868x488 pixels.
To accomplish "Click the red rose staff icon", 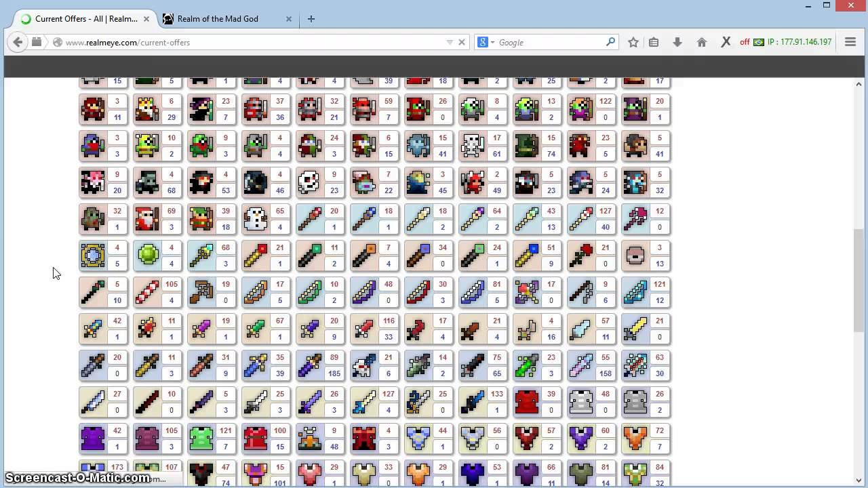I will (581, 256).
